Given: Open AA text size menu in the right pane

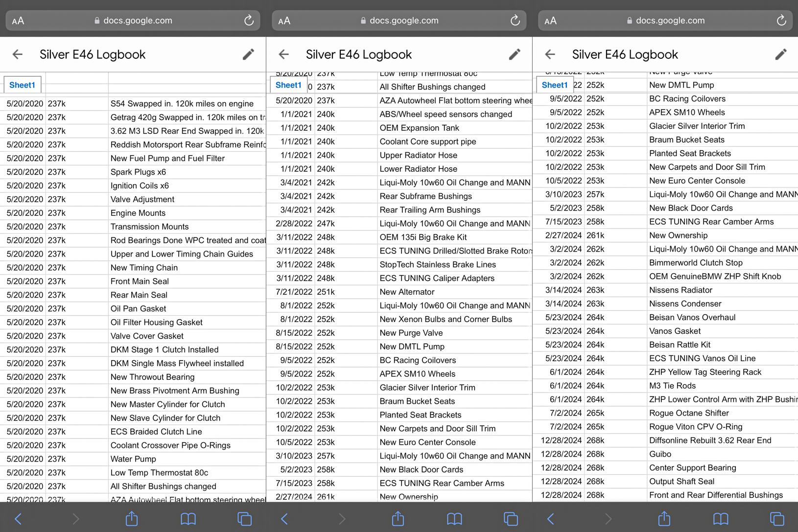Looking at the screenshot, I should 550,21.
